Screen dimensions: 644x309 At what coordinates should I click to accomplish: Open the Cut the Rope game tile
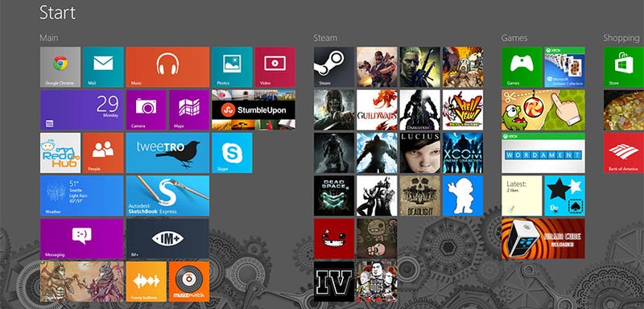543,110
